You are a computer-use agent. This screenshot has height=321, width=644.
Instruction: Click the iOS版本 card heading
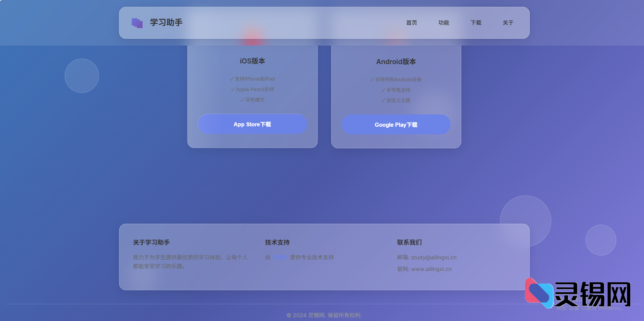252,61
